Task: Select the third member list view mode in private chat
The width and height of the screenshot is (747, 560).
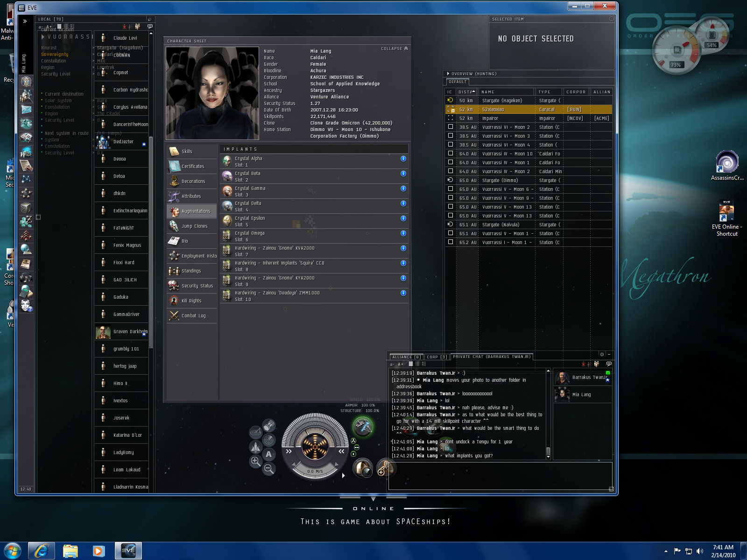Action: pos(424,364)
